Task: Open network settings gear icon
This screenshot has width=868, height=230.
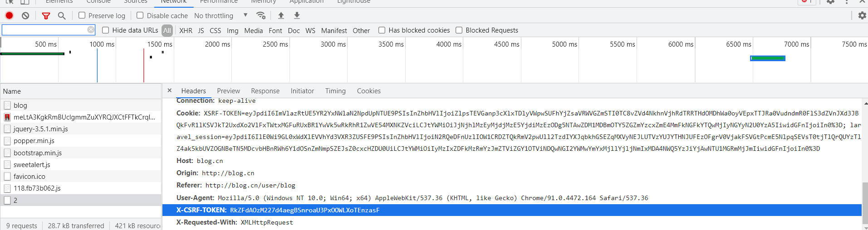Action: click(862, 15)
